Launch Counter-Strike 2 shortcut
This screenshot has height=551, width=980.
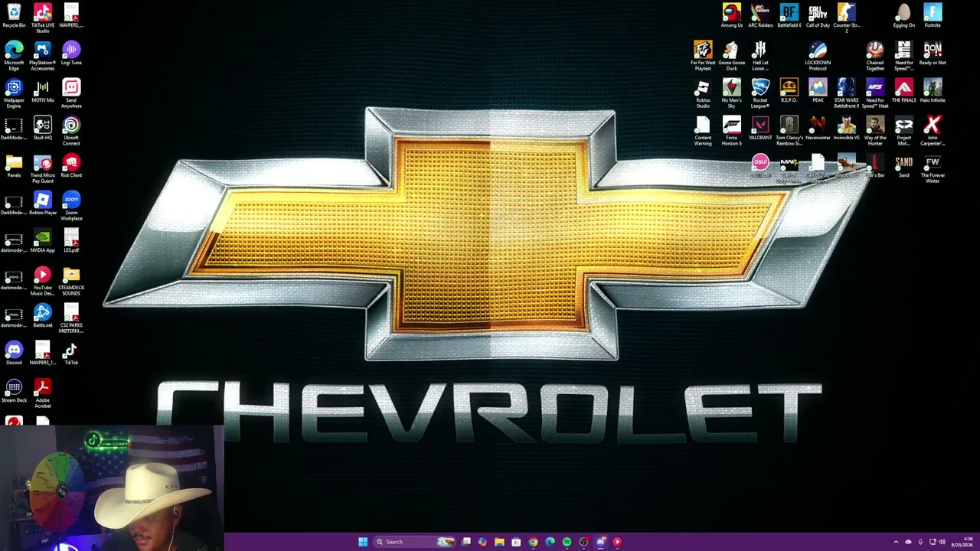click(846, 17)
